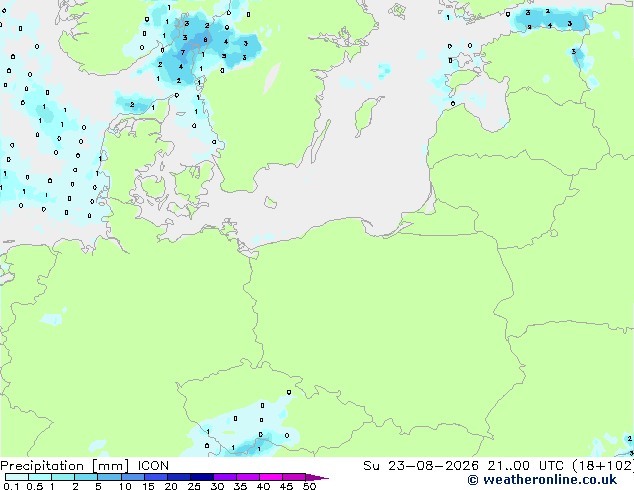Screen dimensions: 634x490
Task: Click the 2–5 mm legend color box
Action: pyautogui.click(x=86, y=477)
